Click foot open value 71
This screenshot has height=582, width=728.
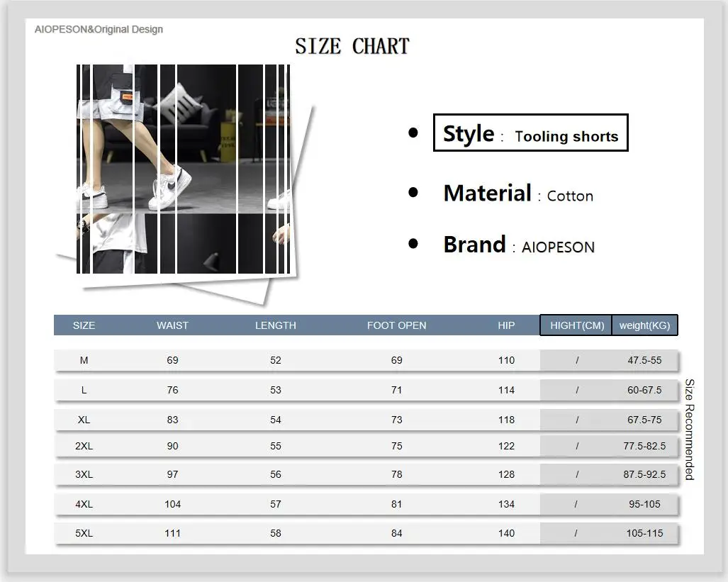point(396,390)
